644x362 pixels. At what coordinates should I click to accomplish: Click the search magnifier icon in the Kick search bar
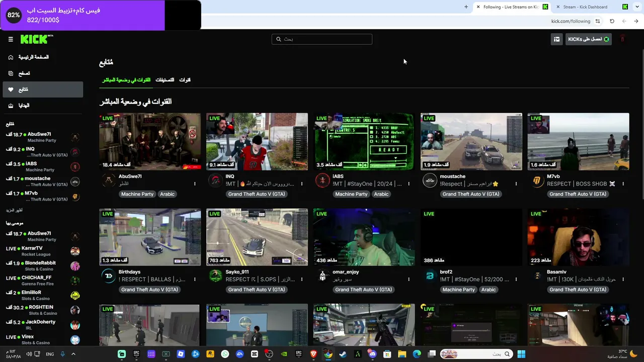[279, 39]
